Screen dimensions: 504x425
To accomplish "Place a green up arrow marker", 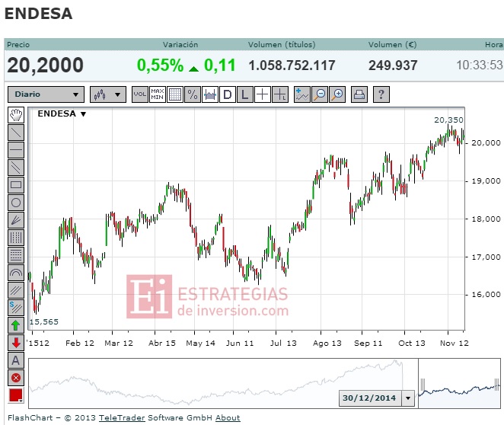I will tap(16, 325).
